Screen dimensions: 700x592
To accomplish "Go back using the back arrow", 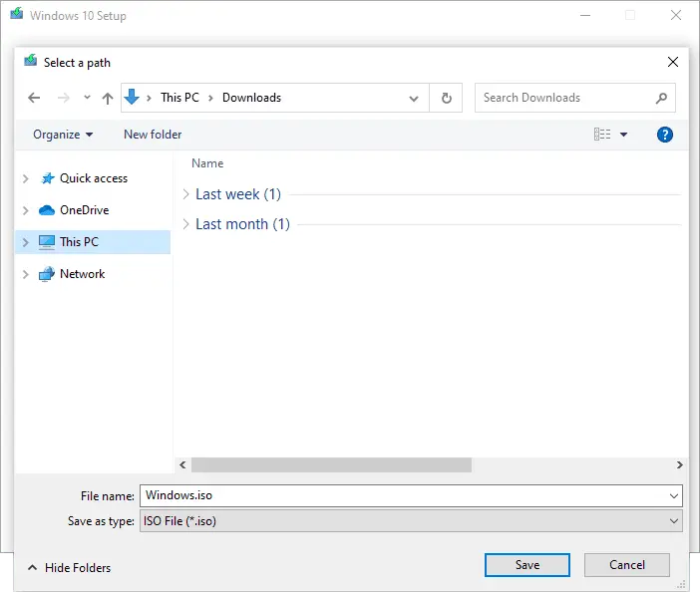I will coord(34,98).
